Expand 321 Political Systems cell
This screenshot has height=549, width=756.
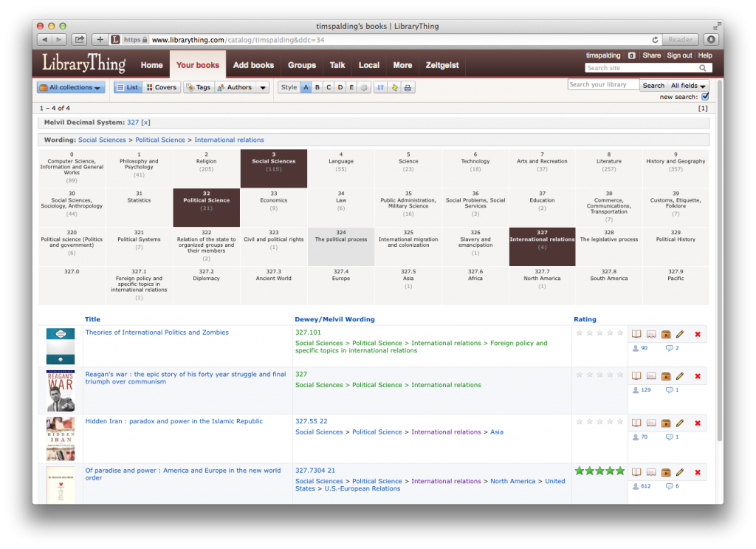tap(139, 247)
